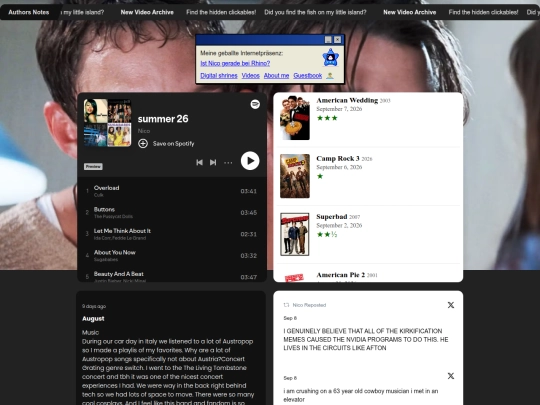The height and width of the screenshot is (405, 540).
Task: Open the About me link
Action: [x=276, y=75]
